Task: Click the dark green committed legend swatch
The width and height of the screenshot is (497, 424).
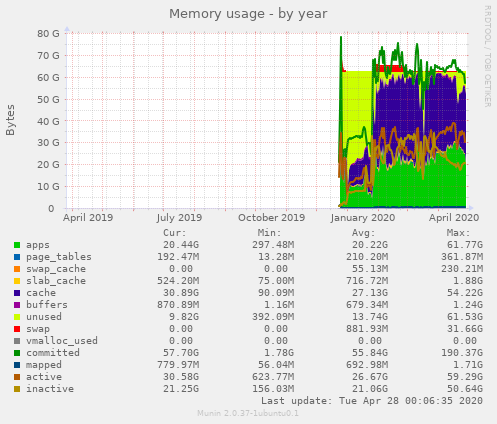Action: 17,353
